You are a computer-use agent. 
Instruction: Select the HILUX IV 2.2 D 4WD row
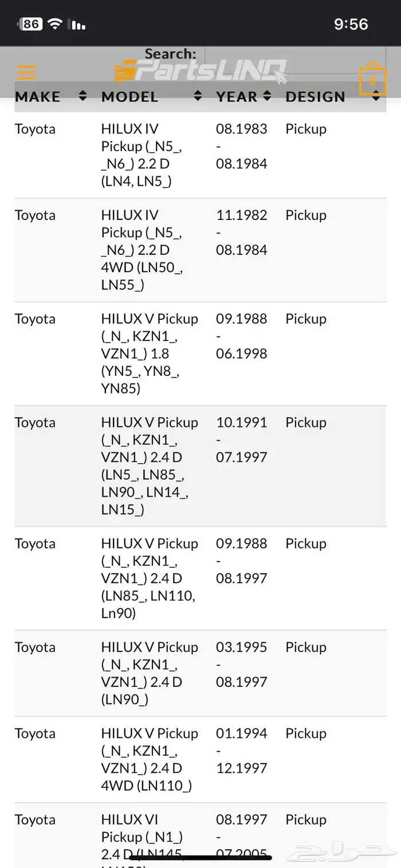click(200, 250)
